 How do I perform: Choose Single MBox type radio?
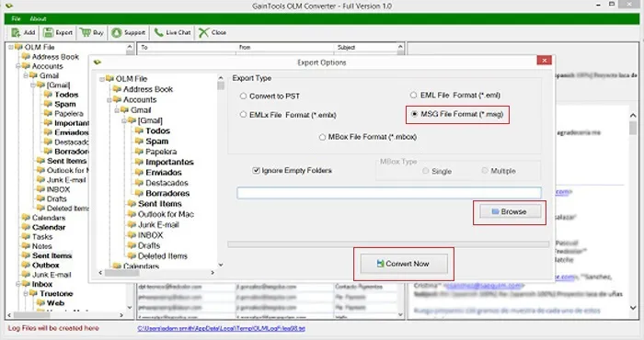pyautogui.click(x=425, y=171)
